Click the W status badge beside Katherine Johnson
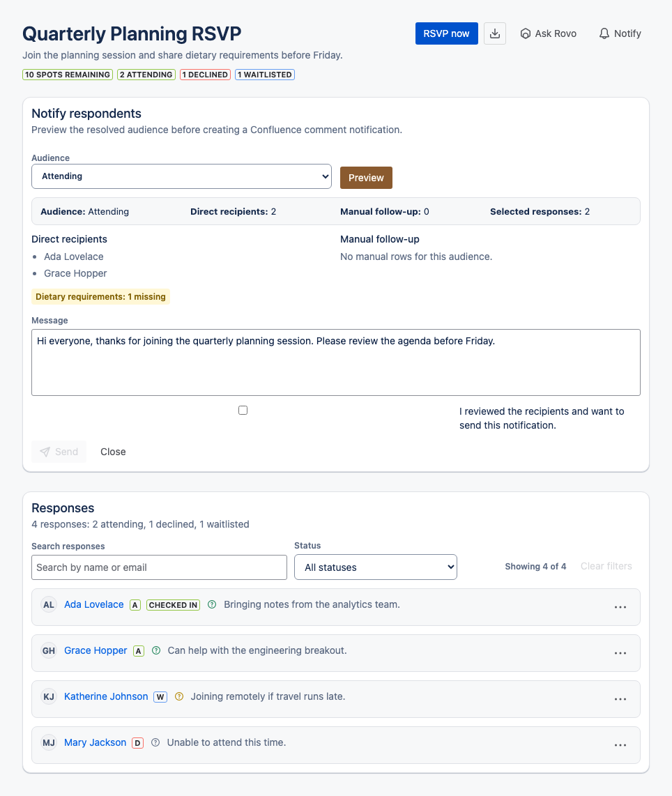The image size is (672, 796). click(160, 697)
